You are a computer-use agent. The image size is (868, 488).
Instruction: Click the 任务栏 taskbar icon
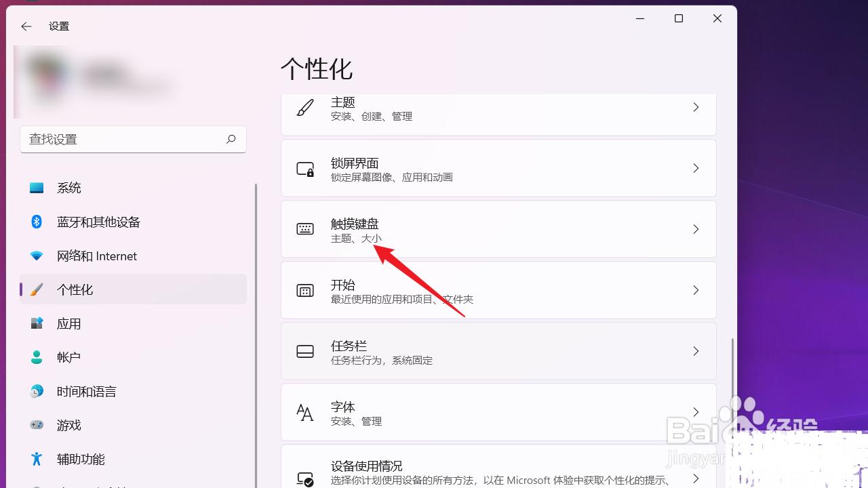pyautogui.click(x=304, y=351)
